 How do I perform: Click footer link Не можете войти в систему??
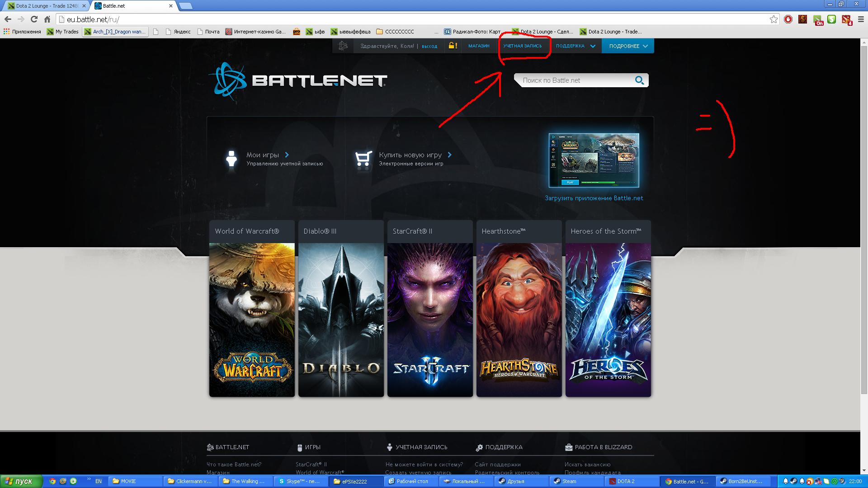click(424, 464)
